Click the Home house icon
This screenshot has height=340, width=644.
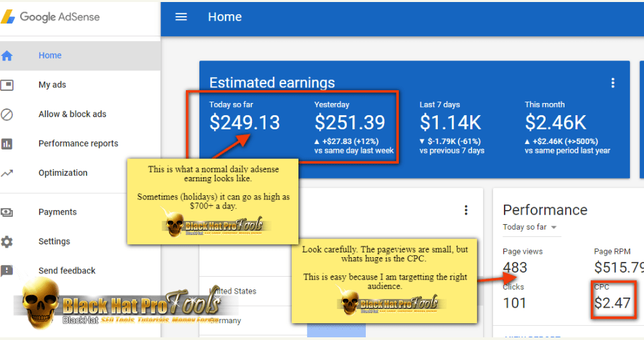(7, 55)
